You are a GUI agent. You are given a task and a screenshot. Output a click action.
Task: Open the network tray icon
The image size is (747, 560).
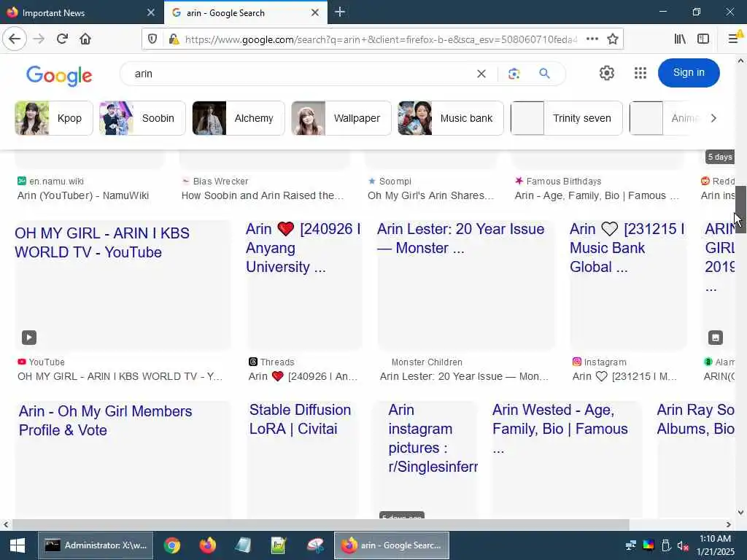[x=630, y=545]
